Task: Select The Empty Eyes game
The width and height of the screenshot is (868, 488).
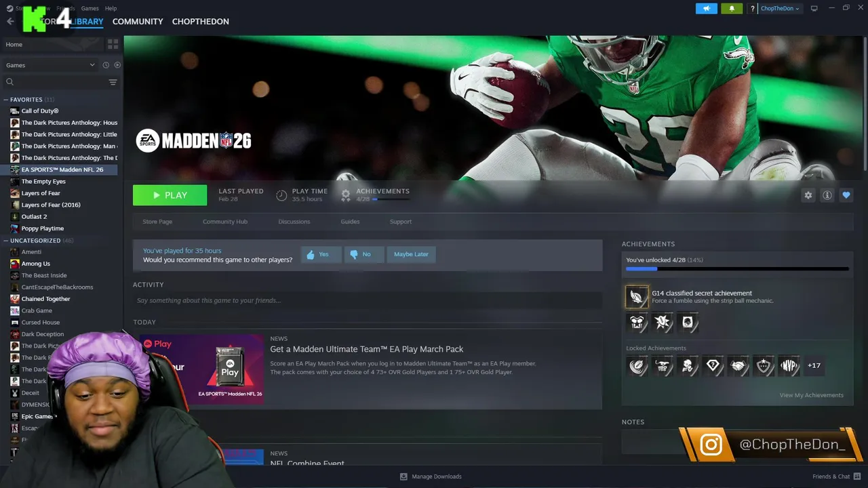Action: 43,182
